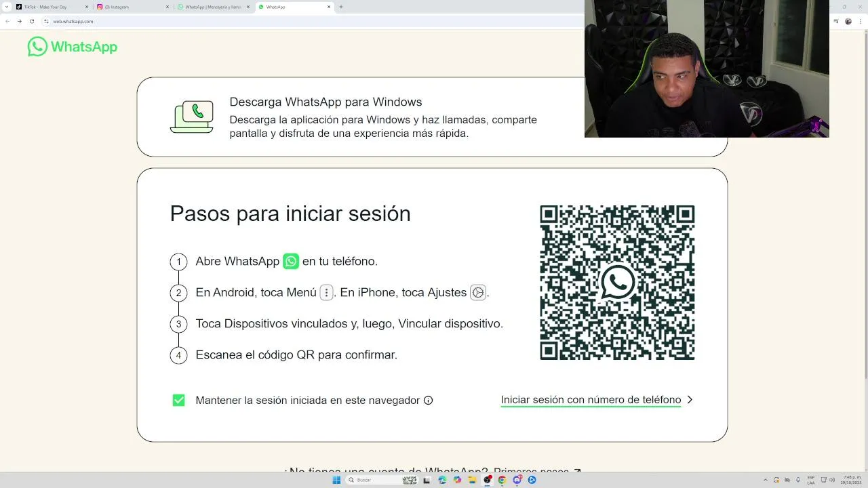Open the Windows Start menu
Viewport: 868px width, 488px height.
pos(336,480)
